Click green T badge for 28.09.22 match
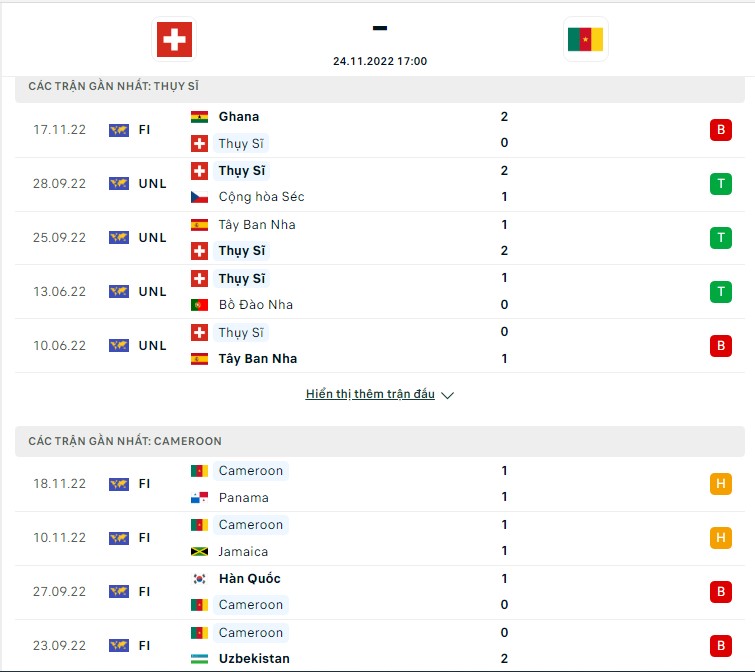 pos(720,184)
